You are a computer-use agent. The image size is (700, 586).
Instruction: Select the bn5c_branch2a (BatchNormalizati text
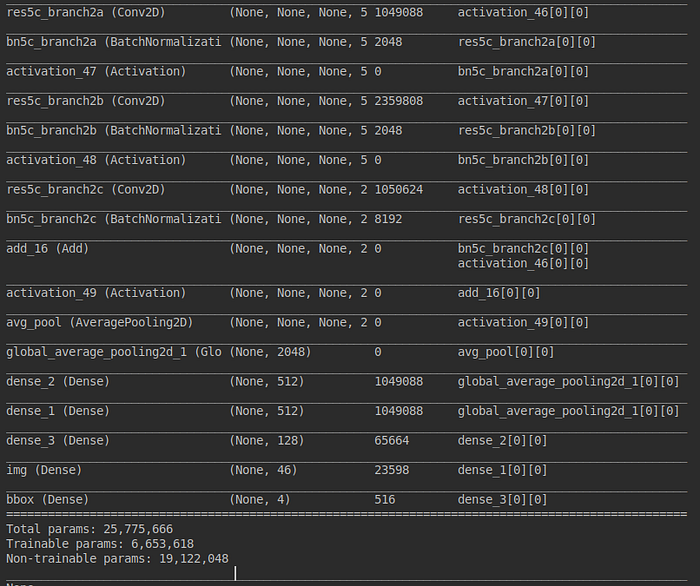pyautogui.click(x=113, y=42)
